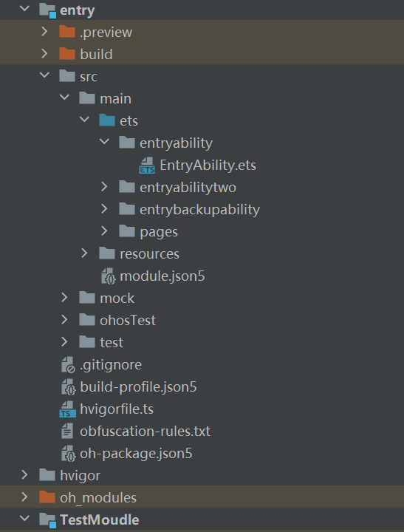This screenshot has height=532, width=404.
Task: Select the oh-package.json5 file name
Action: [x=136, y=454]
